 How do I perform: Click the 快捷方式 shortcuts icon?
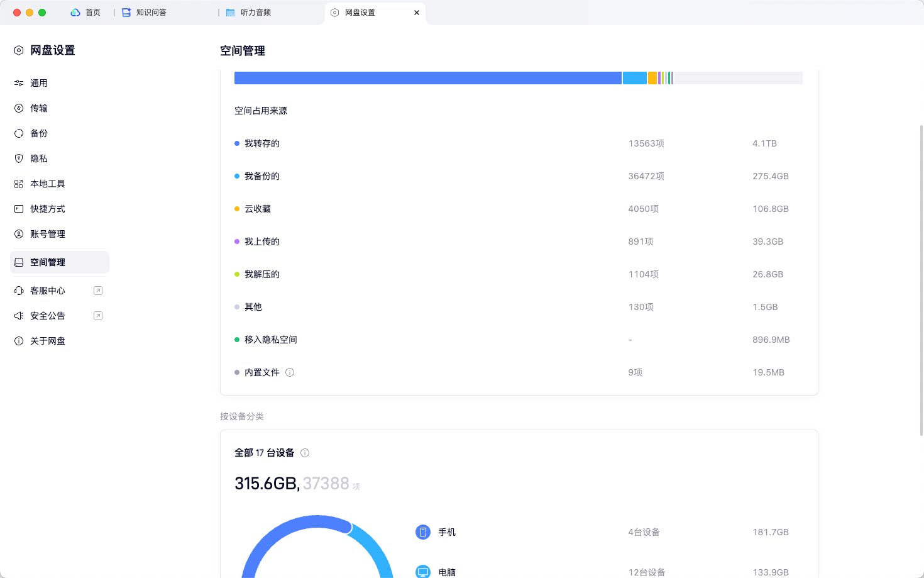point(19,209)
